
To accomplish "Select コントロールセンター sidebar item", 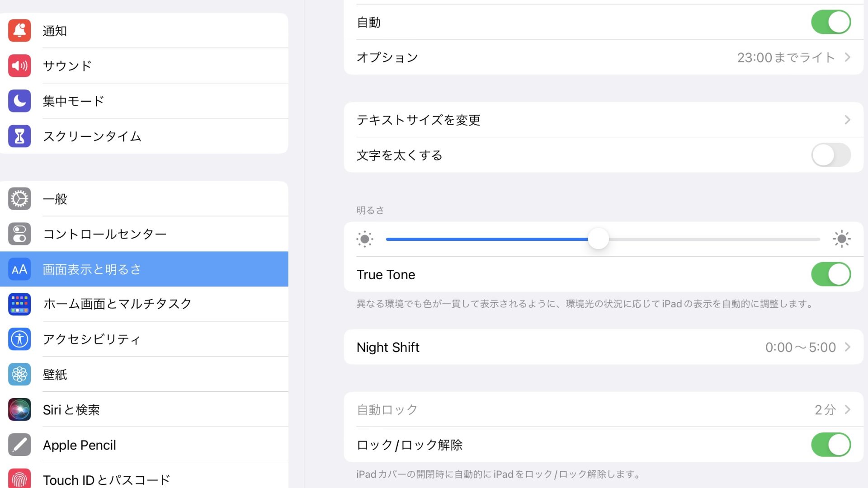I will [105, 234].
